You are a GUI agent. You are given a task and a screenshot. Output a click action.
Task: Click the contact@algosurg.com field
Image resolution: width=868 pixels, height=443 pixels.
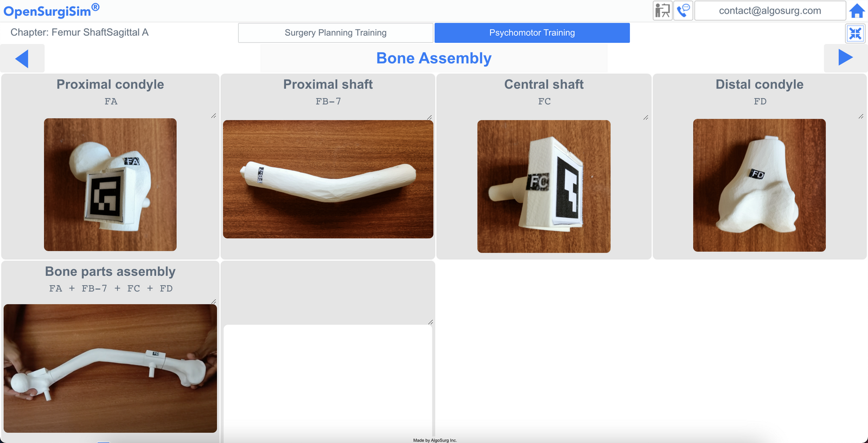pyautogui.click(x=770, y=10)
